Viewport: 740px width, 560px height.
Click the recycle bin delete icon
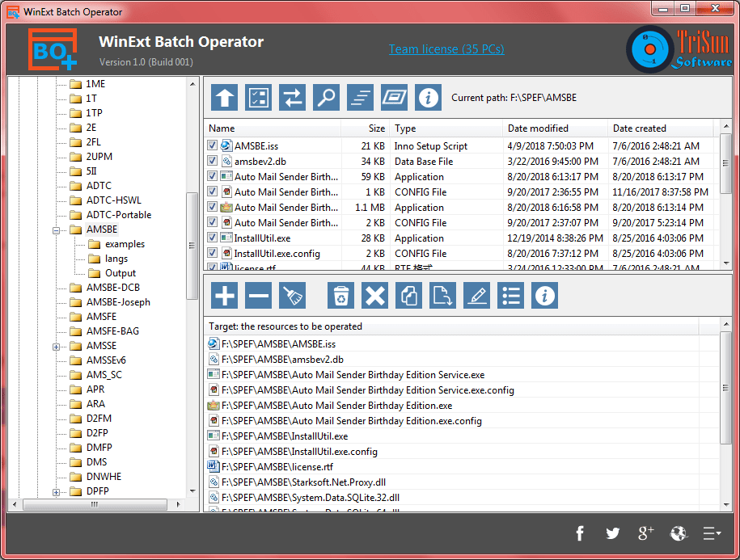pos(340,296)
